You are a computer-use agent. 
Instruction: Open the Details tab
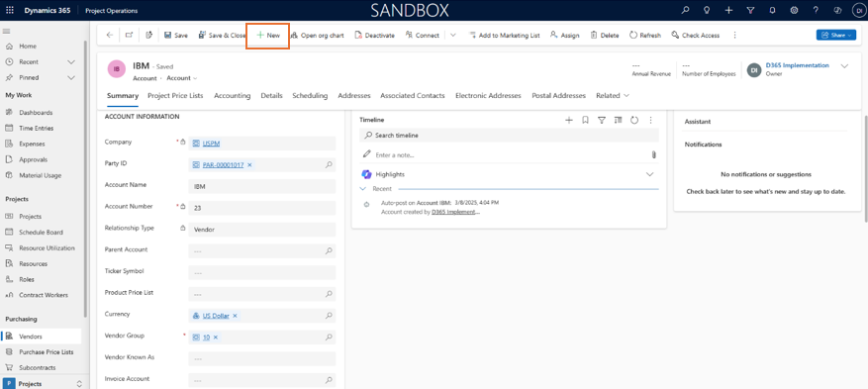pos(272,95)
